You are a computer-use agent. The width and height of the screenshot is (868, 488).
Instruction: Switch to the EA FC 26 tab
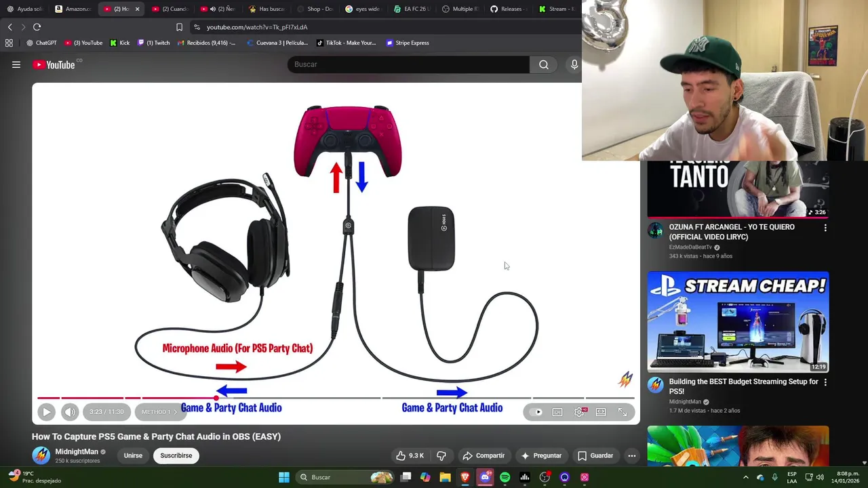(412, 9)
